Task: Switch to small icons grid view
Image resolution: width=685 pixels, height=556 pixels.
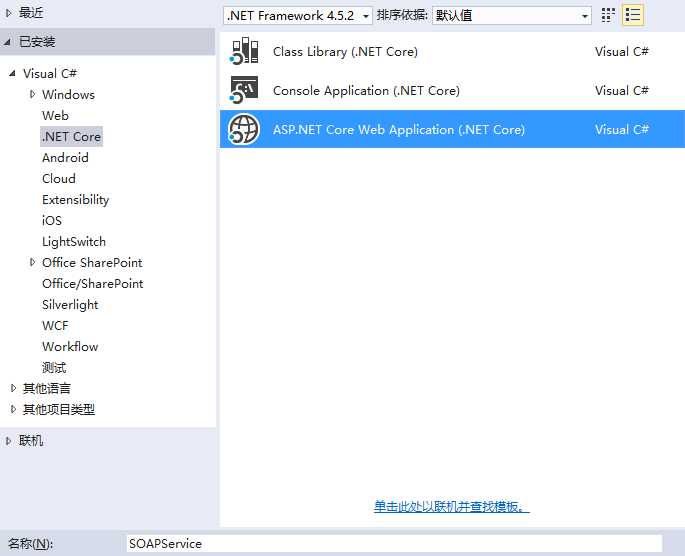Action: (x=608, y=15)
